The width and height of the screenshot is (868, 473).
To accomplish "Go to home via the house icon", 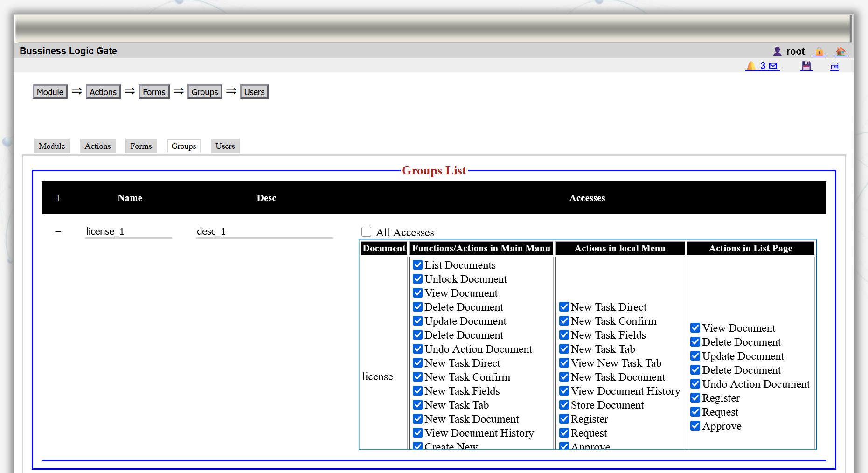I will pyautogui.click(x=840, y=51).
